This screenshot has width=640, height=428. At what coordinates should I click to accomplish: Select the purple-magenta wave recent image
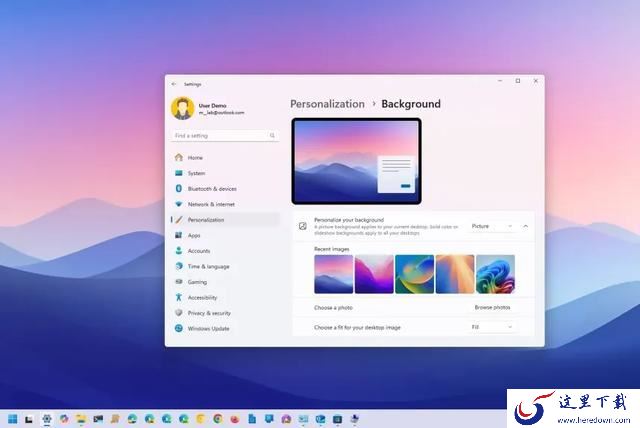374,274
